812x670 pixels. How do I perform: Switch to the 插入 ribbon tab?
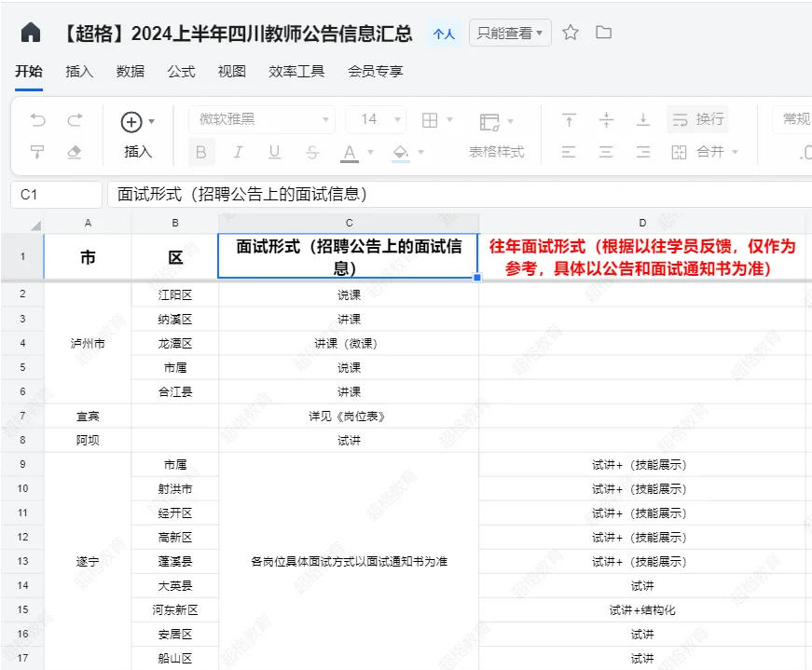78,71
